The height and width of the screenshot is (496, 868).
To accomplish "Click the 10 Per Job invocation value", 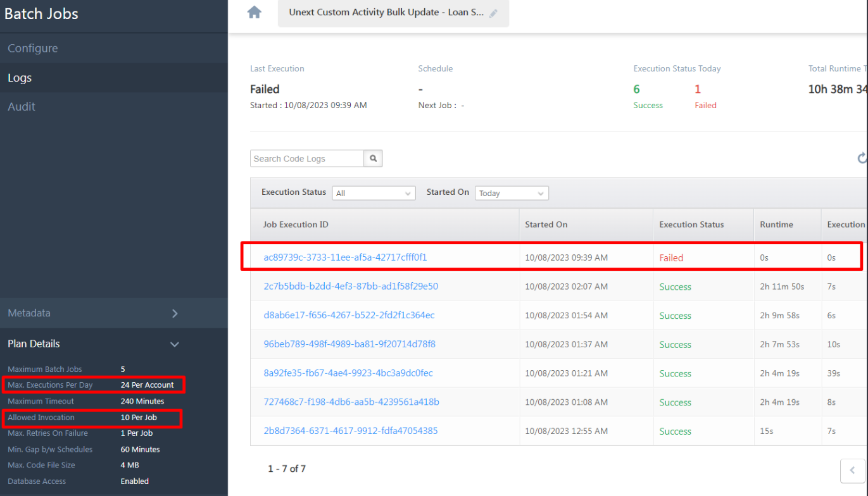I will (139, 418).
